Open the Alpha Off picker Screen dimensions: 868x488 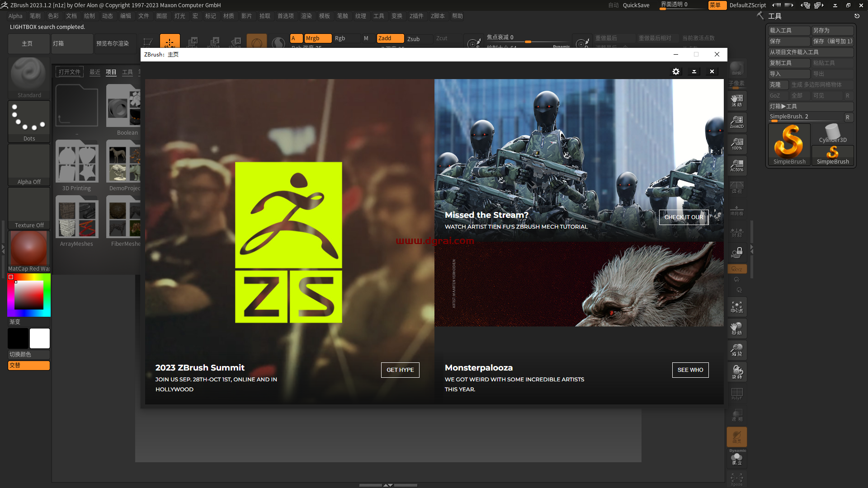[x=29, y=164]
